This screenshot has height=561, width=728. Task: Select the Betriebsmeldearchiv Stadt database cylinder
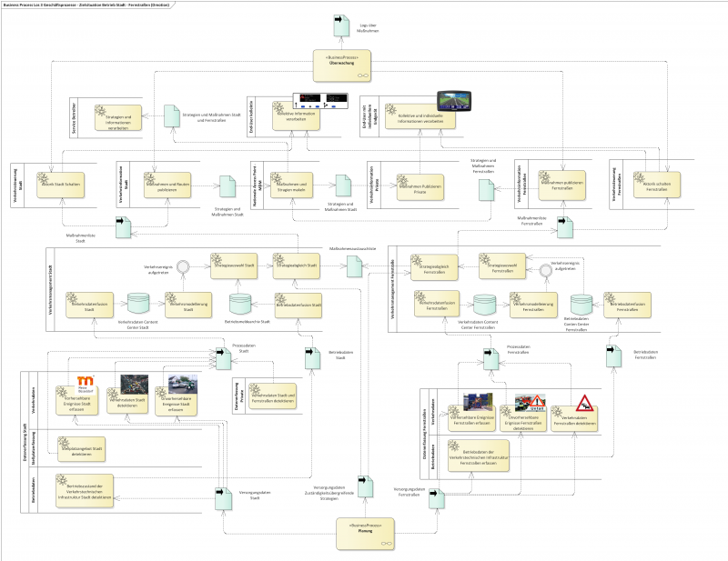point(240,305)
